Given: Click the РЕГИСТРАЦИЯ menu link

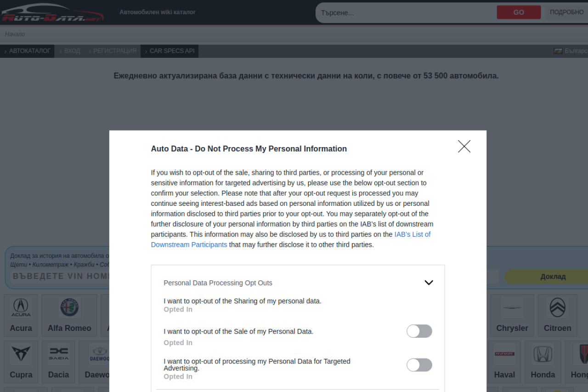Looking at the screenshot, I should click(114, 51).
